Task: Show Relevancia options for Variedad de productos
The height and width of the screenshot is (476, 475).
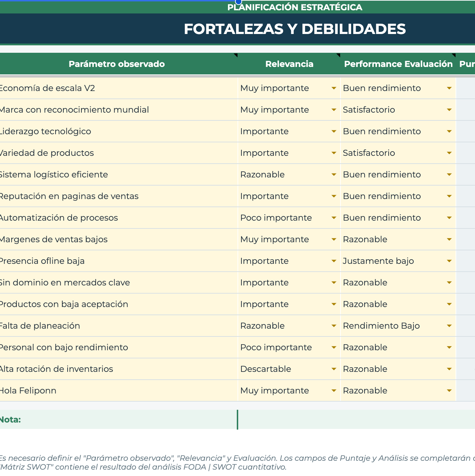Action: click(334, 153)
